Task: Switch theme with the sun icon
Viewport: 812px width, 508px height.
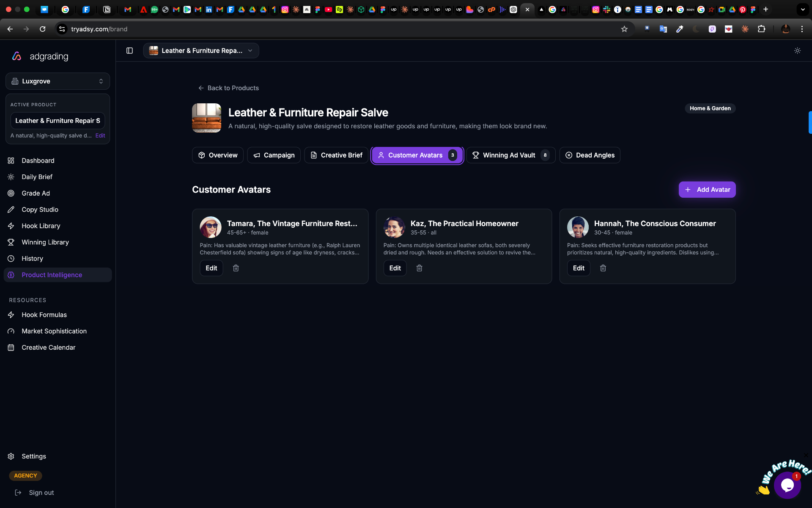Action: (797, 51)
